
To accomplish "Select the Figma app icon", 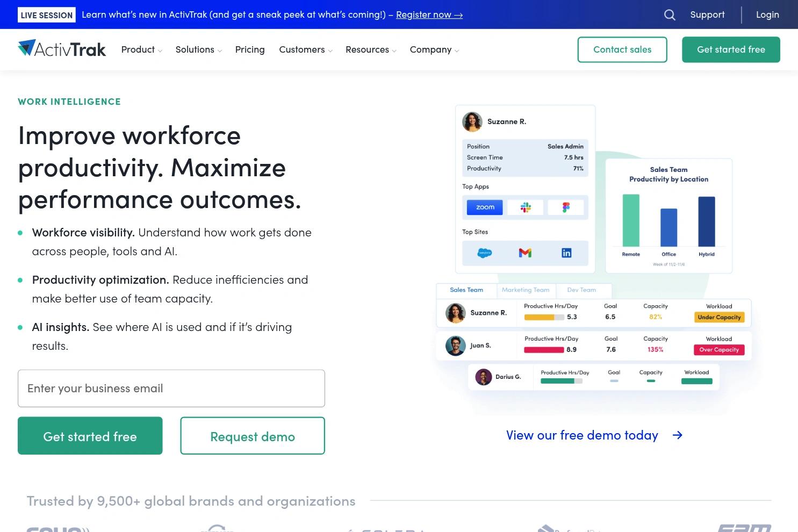I will 566,207.
